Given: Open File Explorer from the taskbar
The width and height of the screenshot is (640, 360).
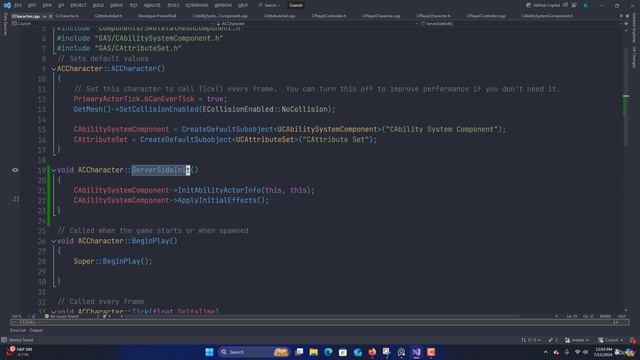Looking at the screenshot, I should (313, 352).
